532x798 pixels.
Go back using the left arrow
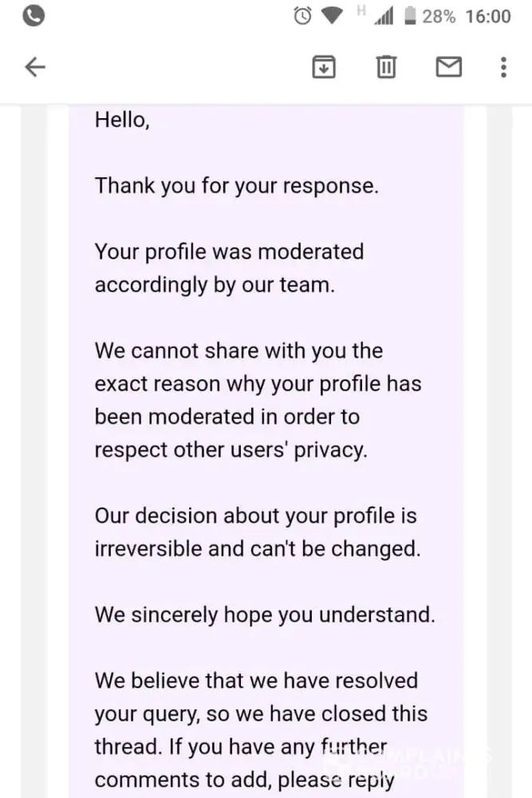[x=35, y=68]
